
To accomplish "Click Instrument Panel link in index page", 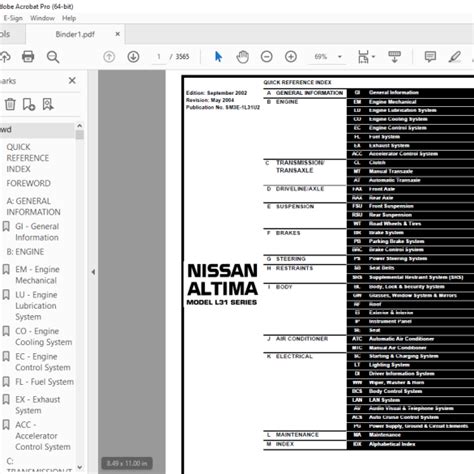I will pos(390,321).
